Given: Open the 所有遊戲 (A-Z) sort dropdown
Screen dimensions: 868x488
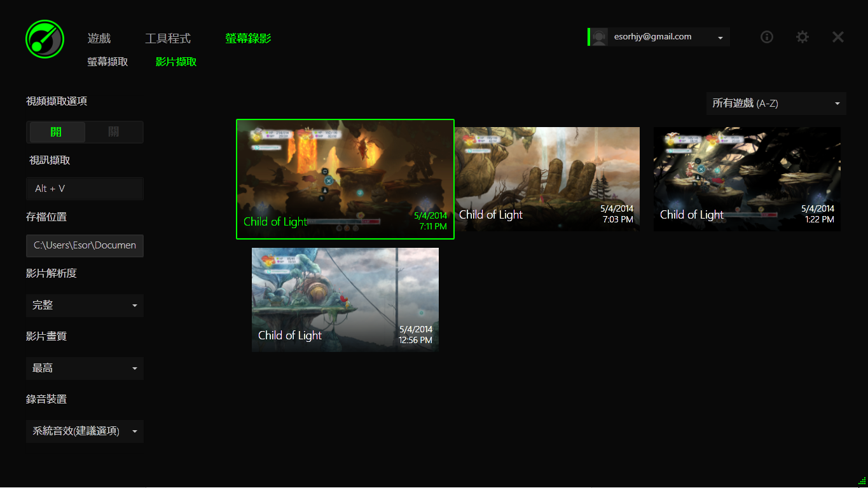Looking at the screenshot, I should pos(776,104).
